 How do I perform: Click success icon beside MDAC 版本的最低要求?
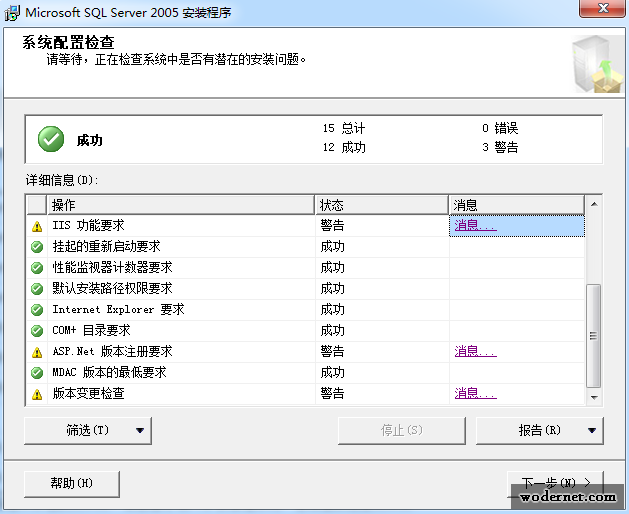click(37, 373)
